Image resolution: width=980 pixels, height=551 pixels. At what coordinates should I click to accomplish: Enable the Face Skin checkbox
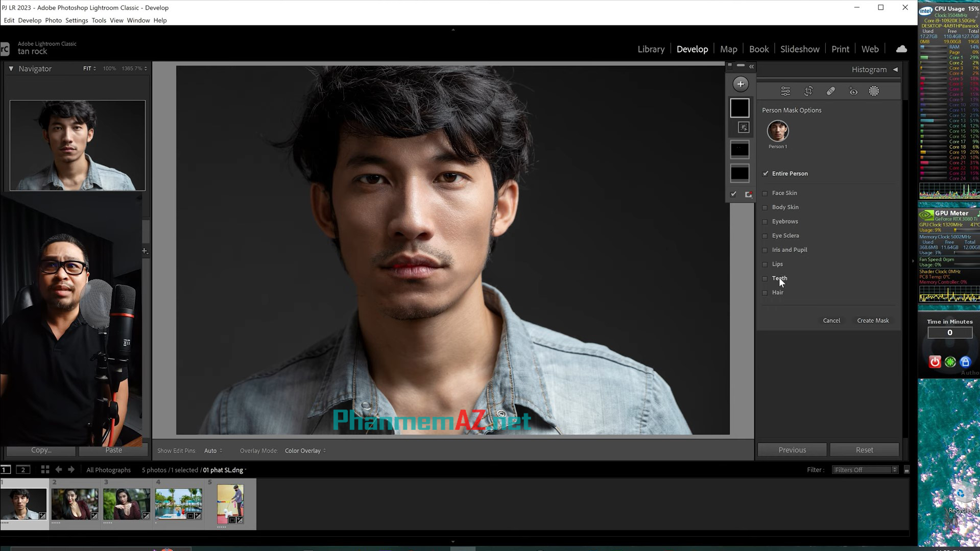(765, 193)
